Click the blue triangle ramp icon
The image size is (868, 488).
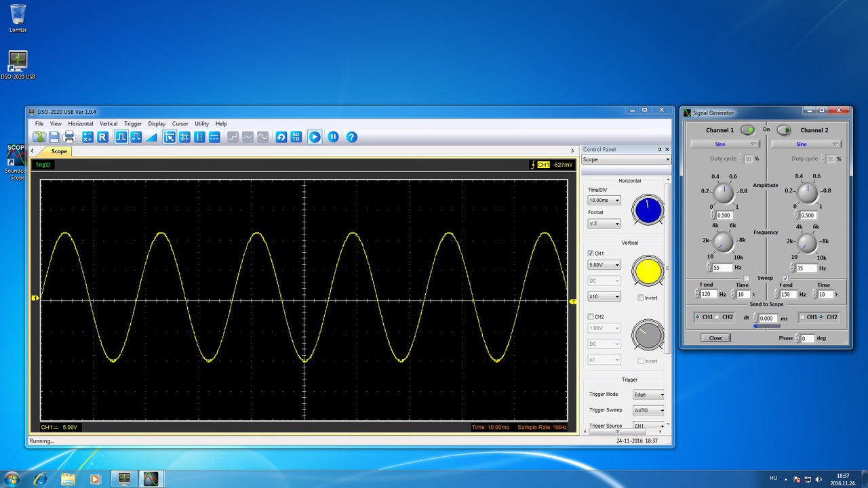pyautogui.click(x=151, y=137)
